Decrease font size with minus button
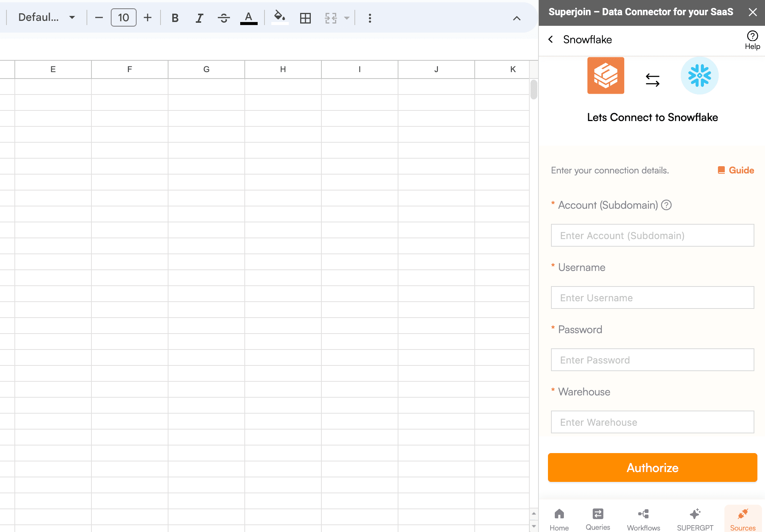Screen dimensions: 765x532 (99, 17)
